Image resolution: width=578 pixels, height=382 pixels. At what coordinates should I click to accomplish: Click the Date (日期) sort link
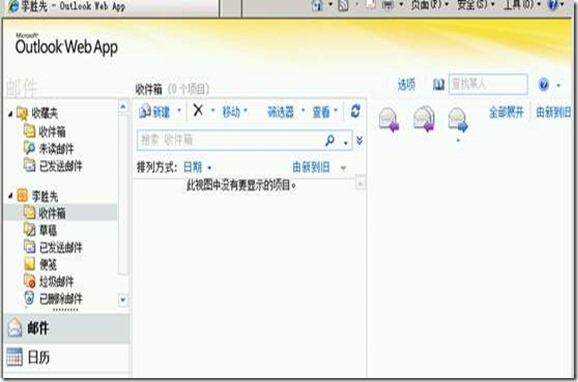tap(193, 167)
